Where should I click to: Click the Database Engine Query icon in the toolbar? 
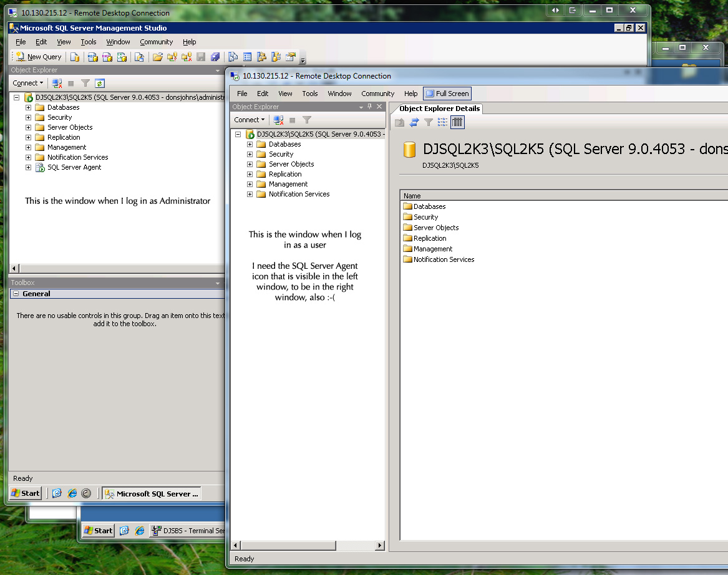pos(75,57)
